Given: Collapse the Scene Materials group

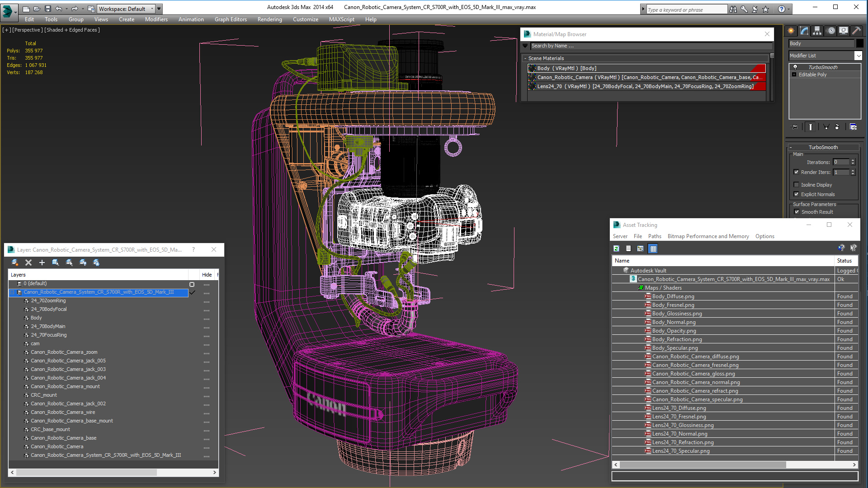Looking at the screenshot, I should 525,58.
